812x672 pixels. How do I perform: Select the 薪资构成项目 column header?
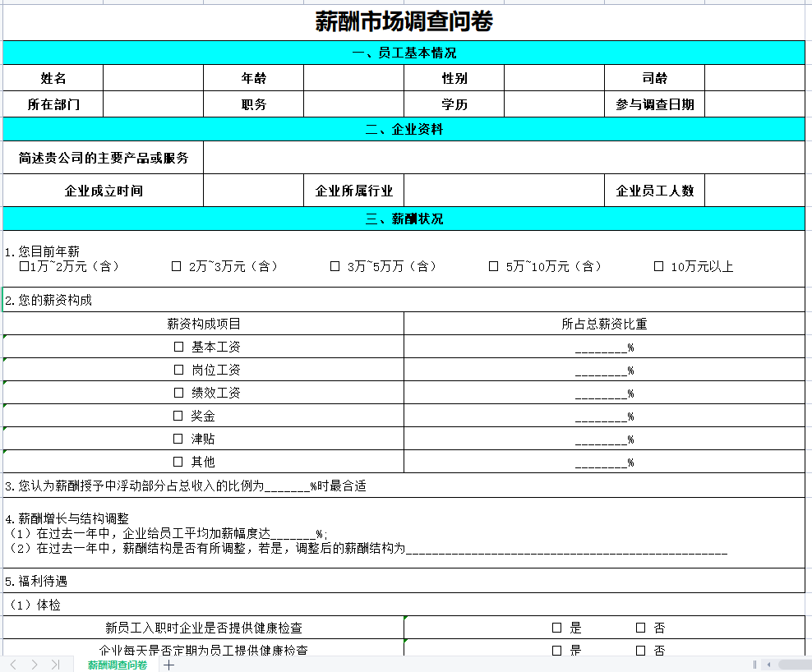pyautogui.click(x=204, y=324)
